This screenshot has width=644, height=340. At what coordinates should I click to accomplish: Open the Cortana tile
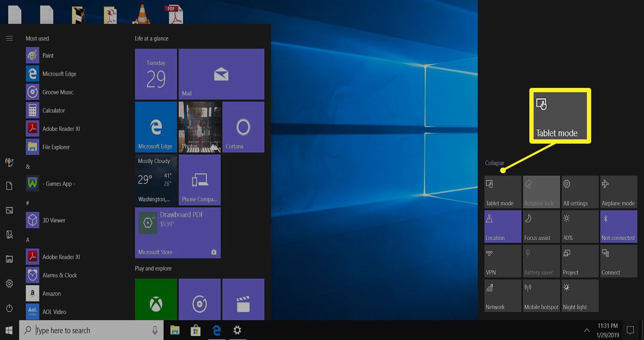point(243,127)
